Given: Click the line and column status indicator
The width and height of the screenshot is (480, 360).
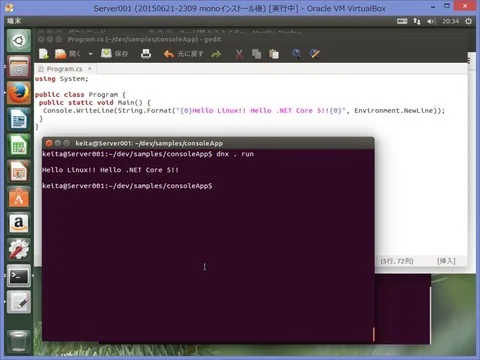Looking at the screenshot, I should [x=397, y=261].
